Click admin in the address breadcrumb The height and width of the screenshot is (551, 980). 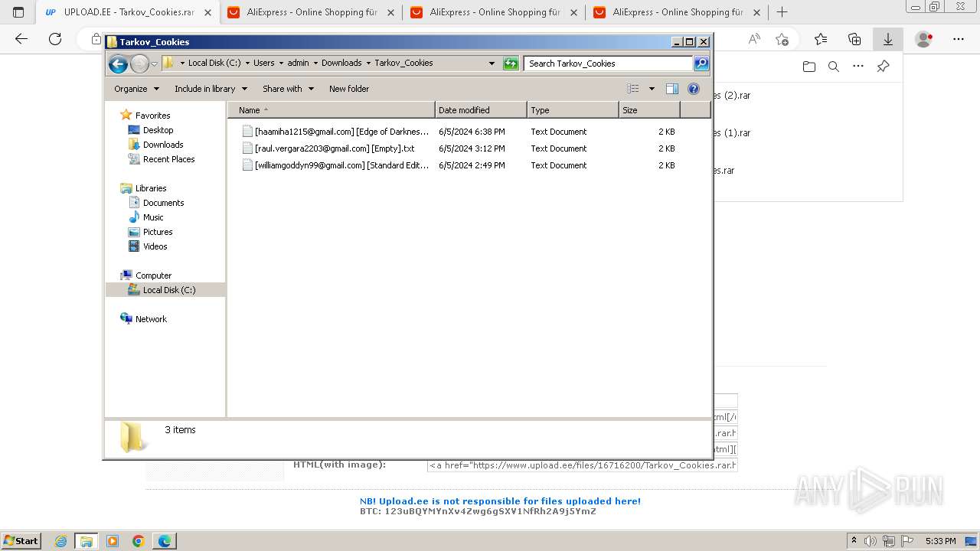[x=298, y=64]
